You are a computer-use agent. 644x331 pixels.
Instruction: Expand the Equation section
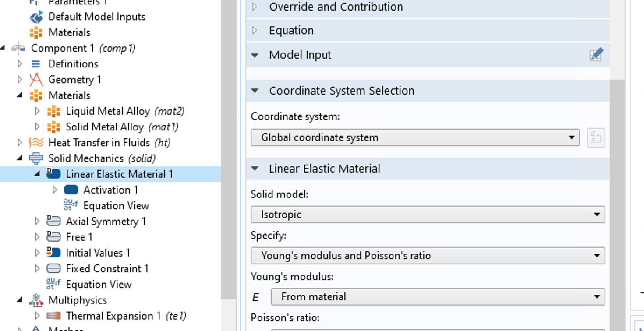pos(255,31)
